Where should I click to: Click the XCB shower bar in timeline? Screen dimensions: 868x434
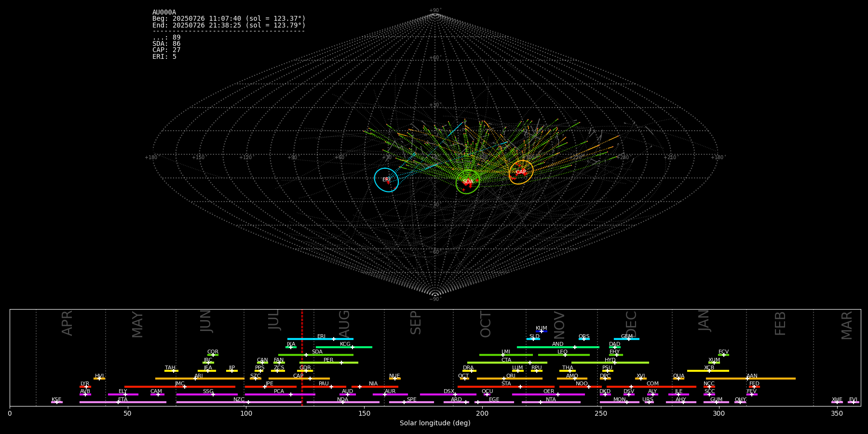tap(708, 371)
